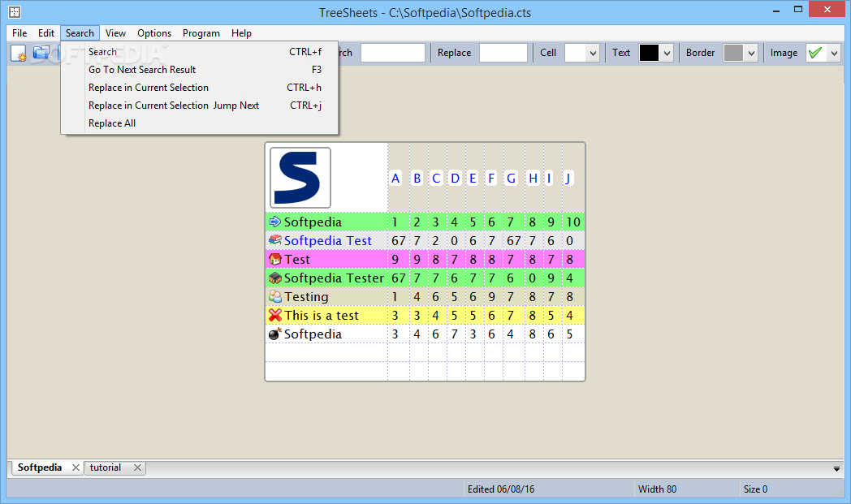Open the tab list arrow at bottom right
Viewport: 851px width, 504px height.
click(836, 469)
